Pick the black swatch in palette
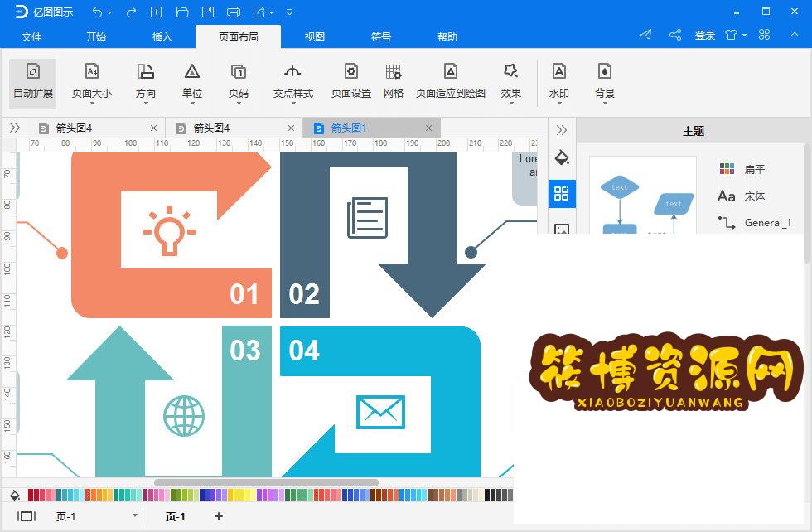Screen dimensions: 812x532 (x=487, y=495)
